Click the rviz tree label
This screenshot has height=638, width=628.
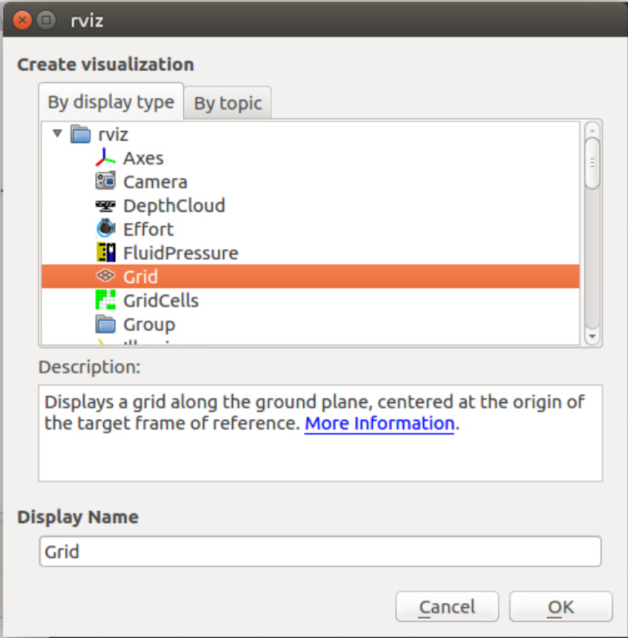(x=113, y=134)
